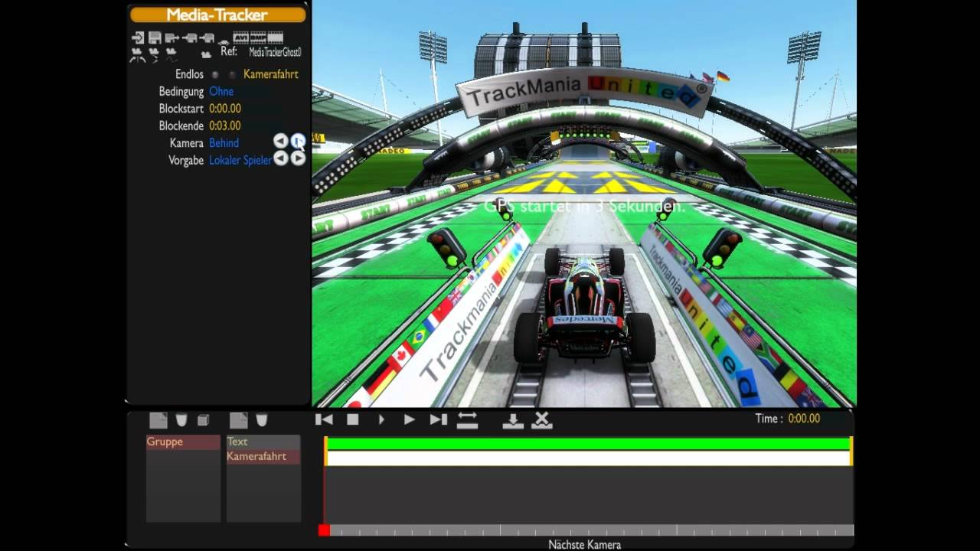Click the lone camera icon left of Ref
This screenshot has width=980, height=551.
pyautogui.click(x=207, y=54)
